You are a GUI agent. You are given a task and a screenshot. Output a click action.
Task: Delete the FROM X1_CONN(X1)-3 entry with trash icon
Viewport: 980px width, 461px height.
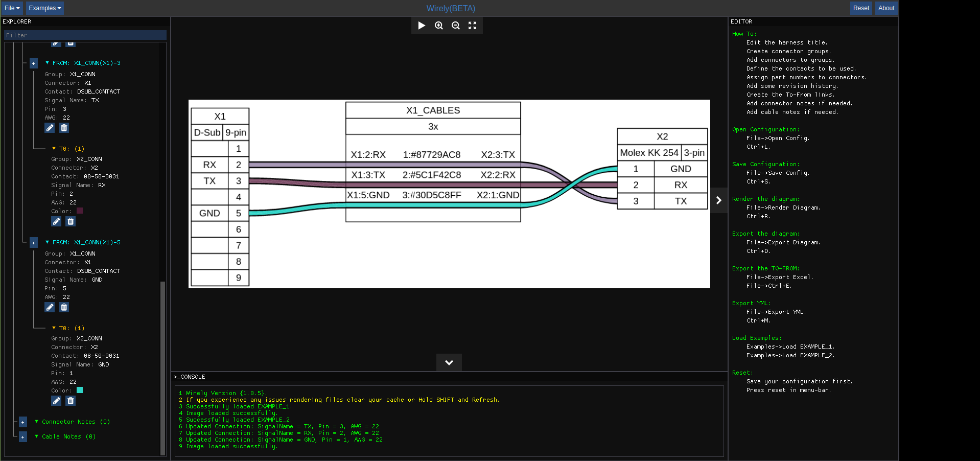point(64,128)
